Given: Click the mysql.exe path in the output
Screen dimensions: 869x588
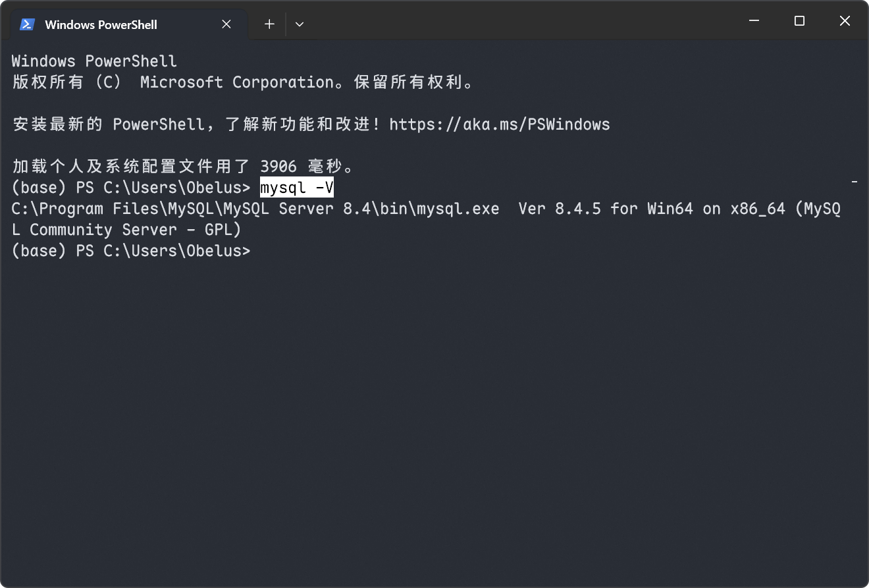Looking at the screenshot, I should click(255, 209).
